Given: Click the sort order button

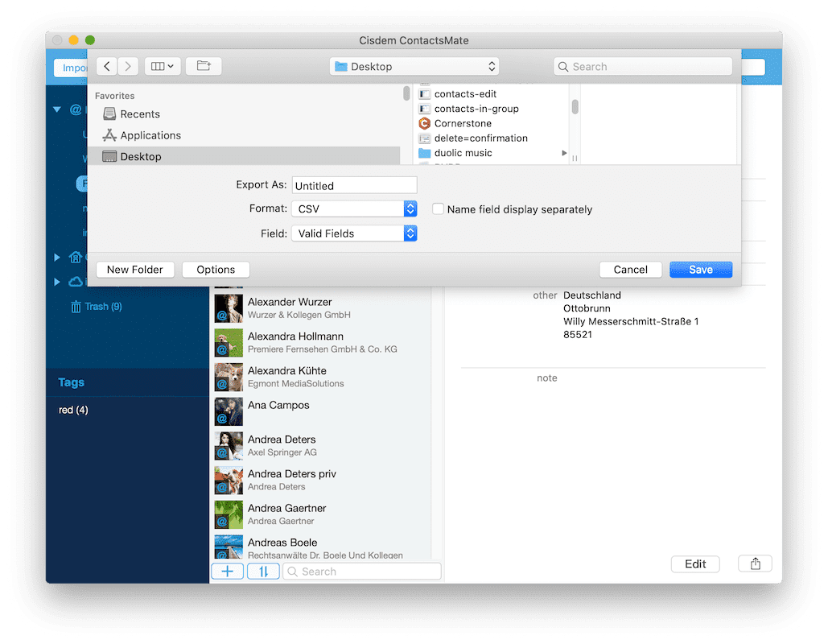Looking at the screenshot, I should coord(263,572).
